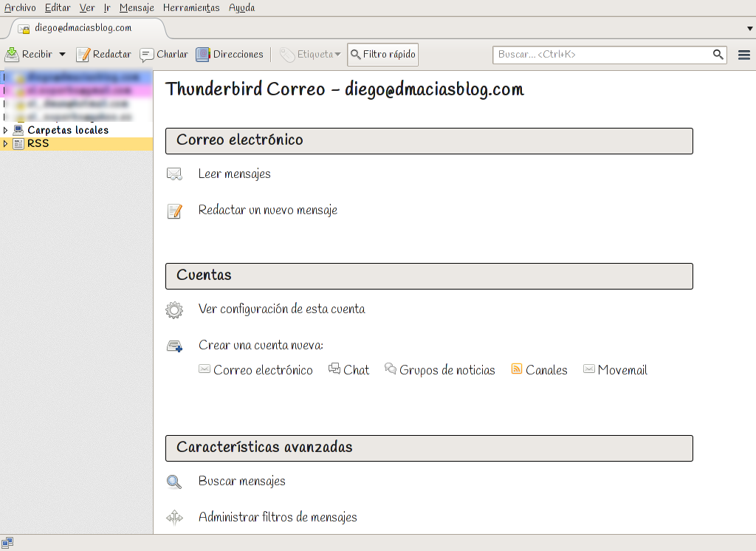This screenshot has height=551, width=756.
Task: Click Redactar un nuevo mensaje link
Action: coord(267,211)
